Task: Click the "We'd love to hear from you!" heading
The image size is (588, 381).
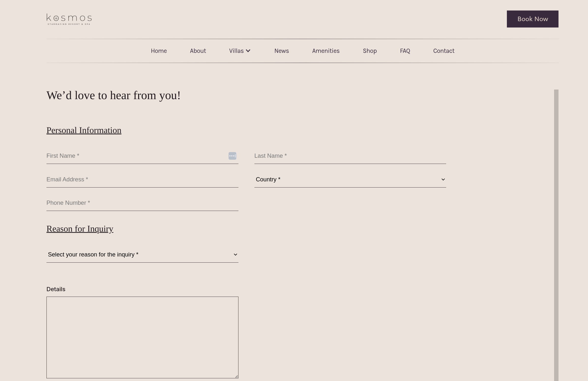Action: [x=113, y=95]
